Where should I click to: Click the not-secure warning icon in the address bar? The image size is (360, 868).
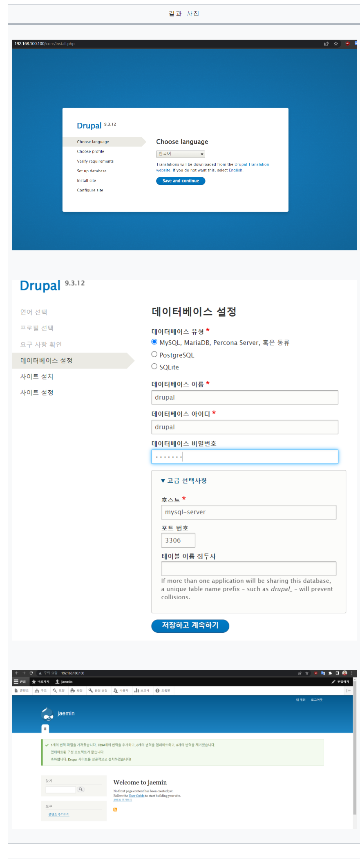point(40,673)
